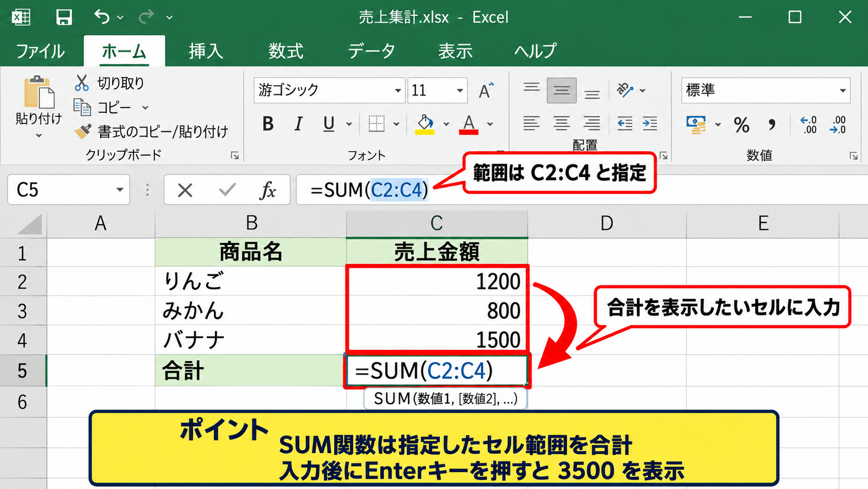Toggle center horizontal alignment
The height and width of the screenshot is (489, 868).
561,124
